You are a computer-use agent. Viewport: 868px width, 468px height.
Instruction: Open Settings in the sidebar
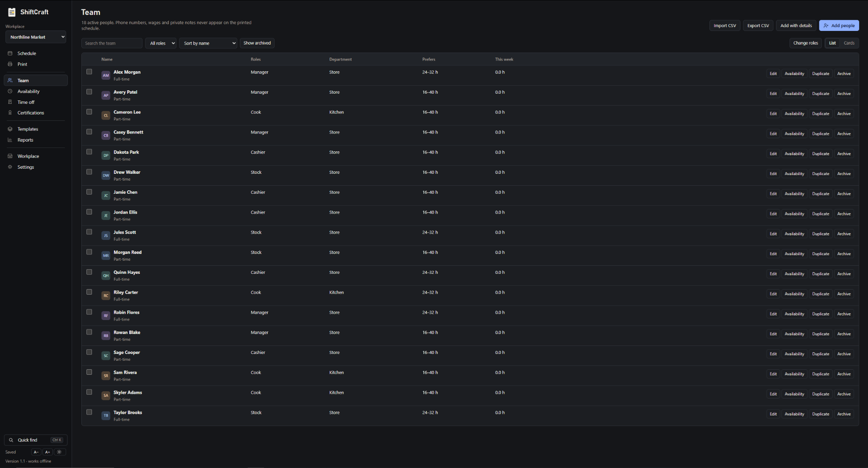pos(36,167)
